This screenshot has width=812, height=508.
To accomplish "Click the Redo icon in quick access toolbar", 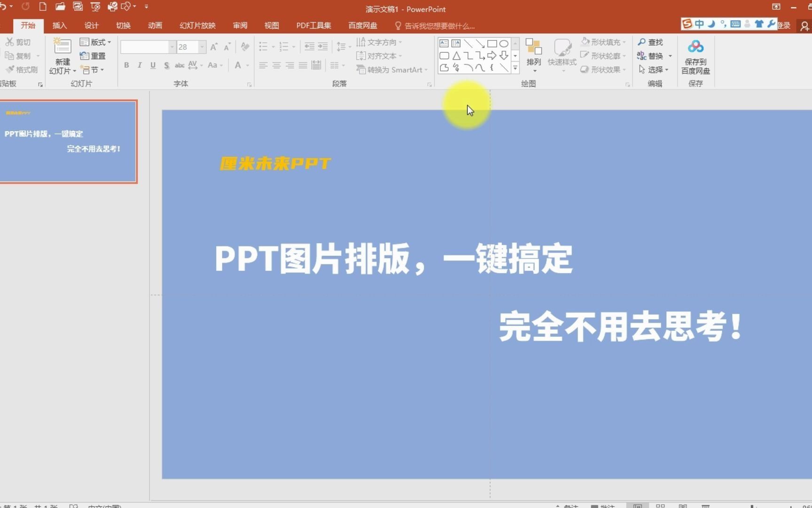I will pyautogui.click(x=25, y=7).
